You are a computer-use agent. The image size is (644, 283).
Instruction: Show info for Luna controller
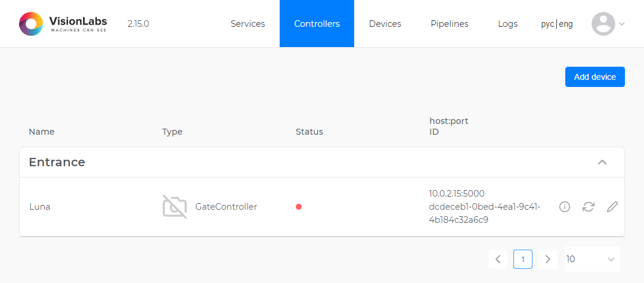coord(565,207)
